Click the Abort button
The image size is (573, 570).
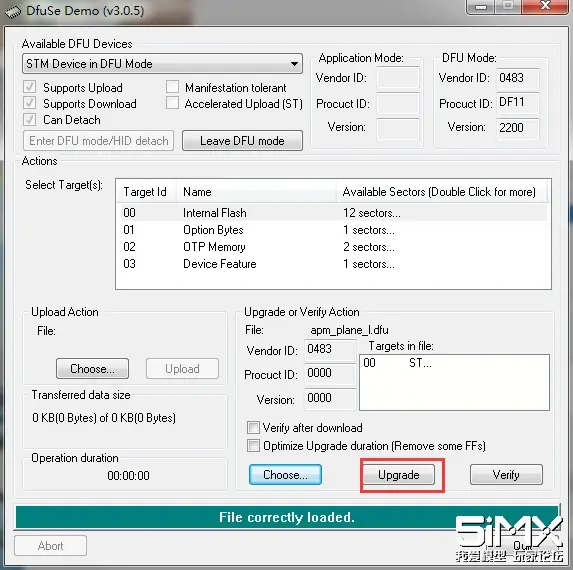[x=50, y=546]
